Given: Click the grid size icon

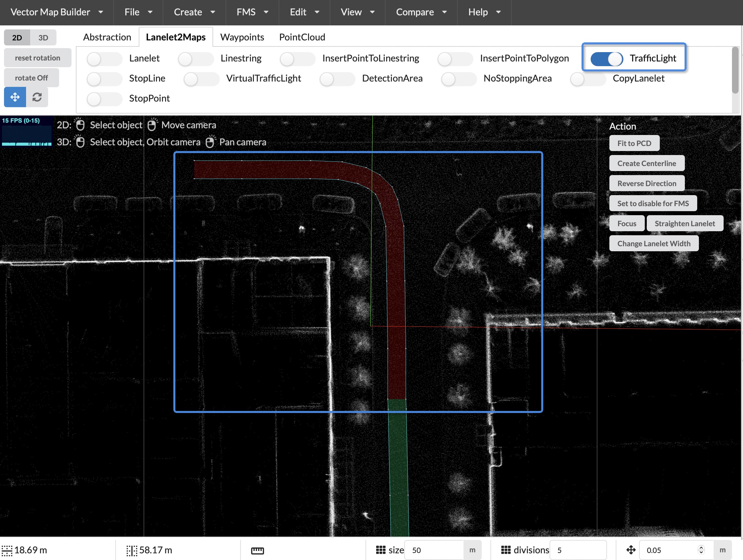Looking at the screenshot, I should (x=381, y=550).
